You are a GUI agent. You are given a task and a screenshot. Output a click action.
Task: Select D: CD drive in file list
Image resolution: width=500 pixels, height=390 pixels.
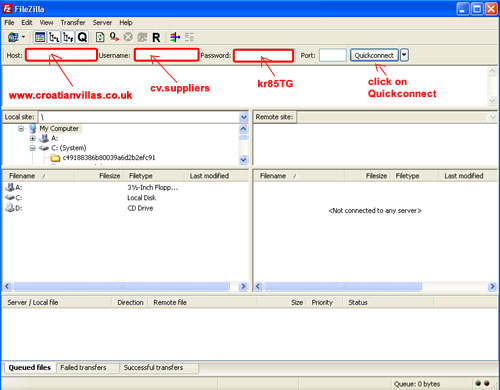pyautogui.click(x=14, y=208)
